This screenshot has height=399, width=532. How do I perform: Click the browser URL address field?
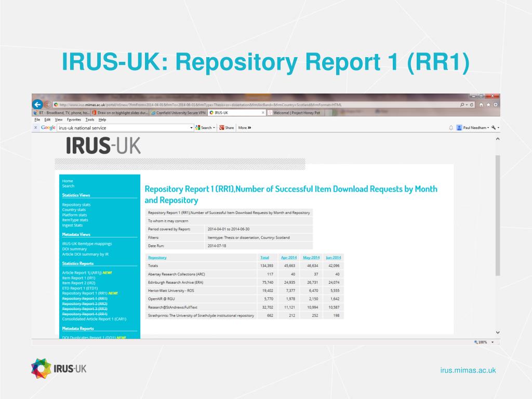point(255,105)
